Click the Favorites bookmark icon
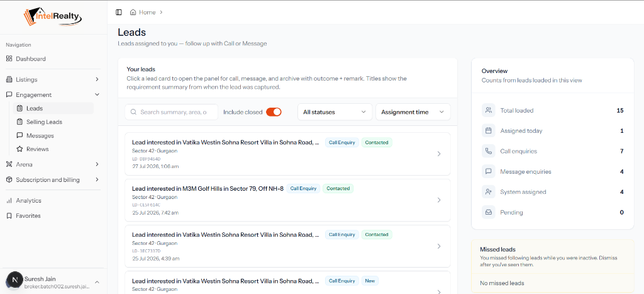The width and height of the screenshot is (644, 294). [9, 216]
